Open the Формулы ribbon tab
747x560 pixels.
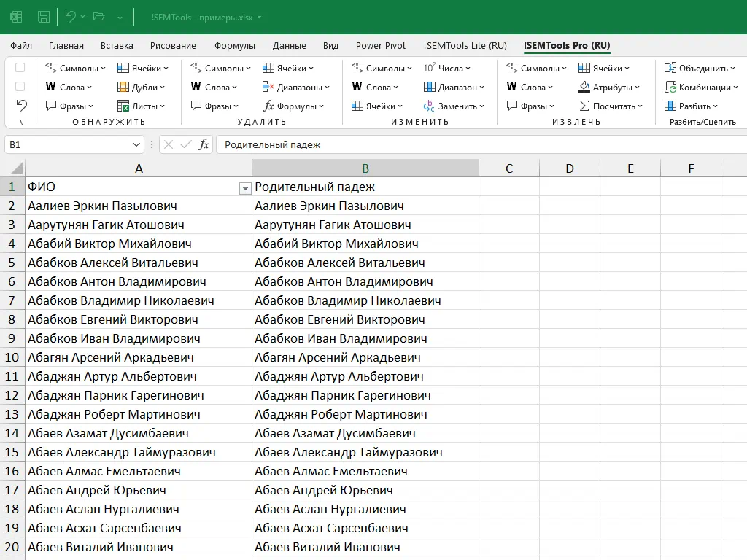(x=234, y=46)
